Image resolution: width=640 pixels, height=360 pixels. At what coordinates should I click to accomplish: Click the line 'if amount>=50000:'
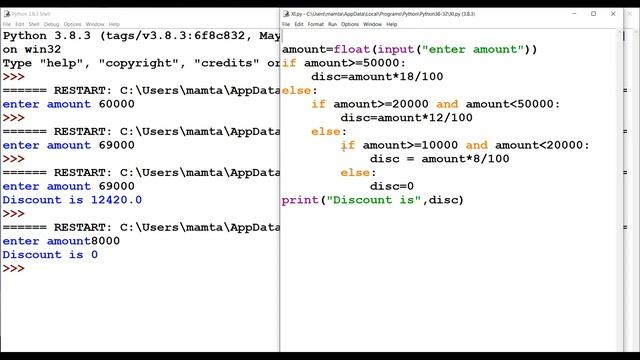click(x=344, y=63)
